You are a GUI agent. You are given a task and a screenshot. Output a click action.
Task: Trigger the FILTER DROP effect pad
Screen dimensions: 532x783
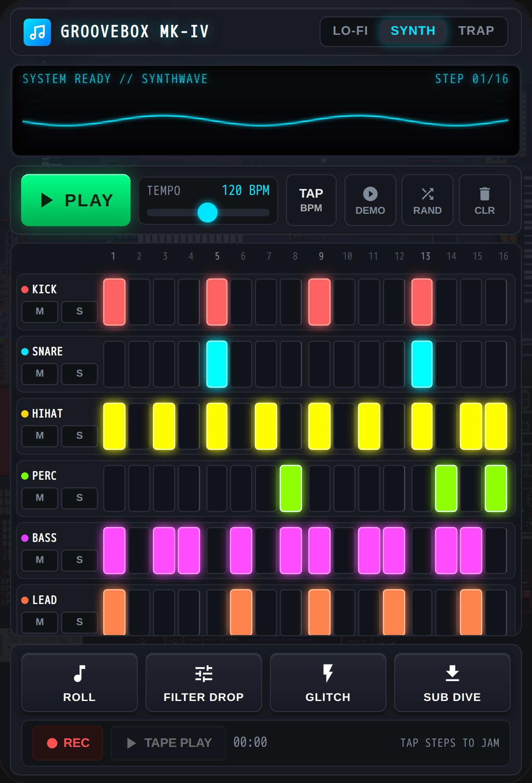(204, 682)
